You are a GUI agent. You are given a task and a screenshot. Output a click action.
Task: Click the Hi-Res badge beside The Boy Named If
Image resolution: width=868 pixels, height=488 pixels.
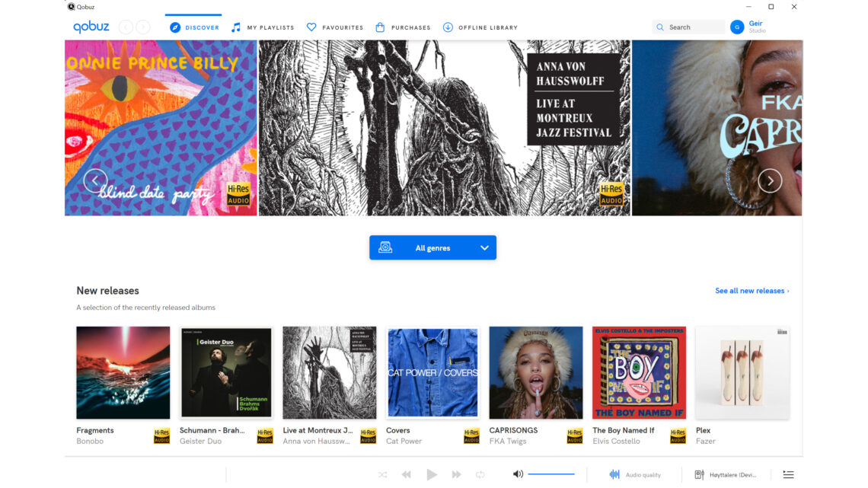[678, 436]
